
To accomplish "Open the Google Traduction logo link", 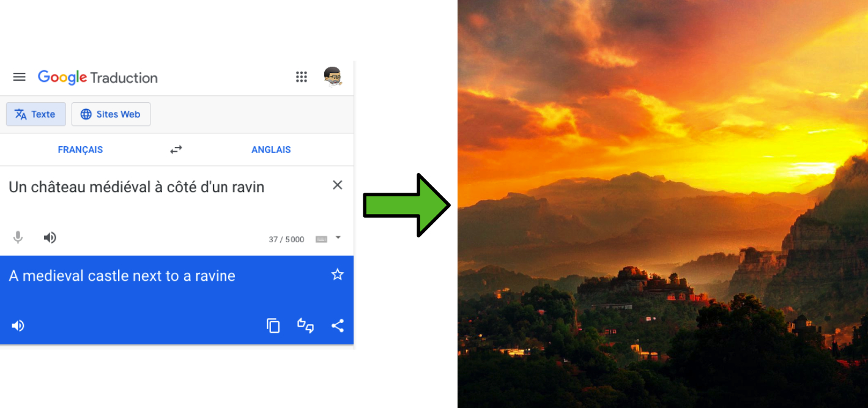I will [x=98, y=78].
